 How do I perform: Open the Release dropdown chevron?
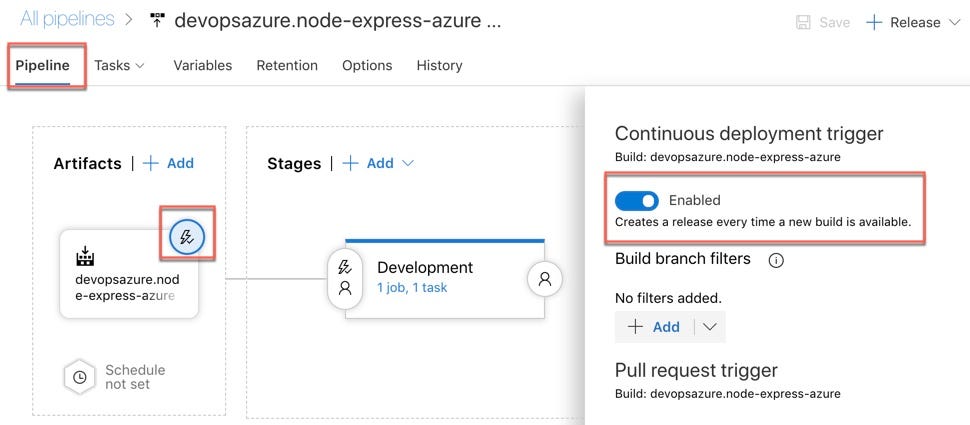[953, 23]
